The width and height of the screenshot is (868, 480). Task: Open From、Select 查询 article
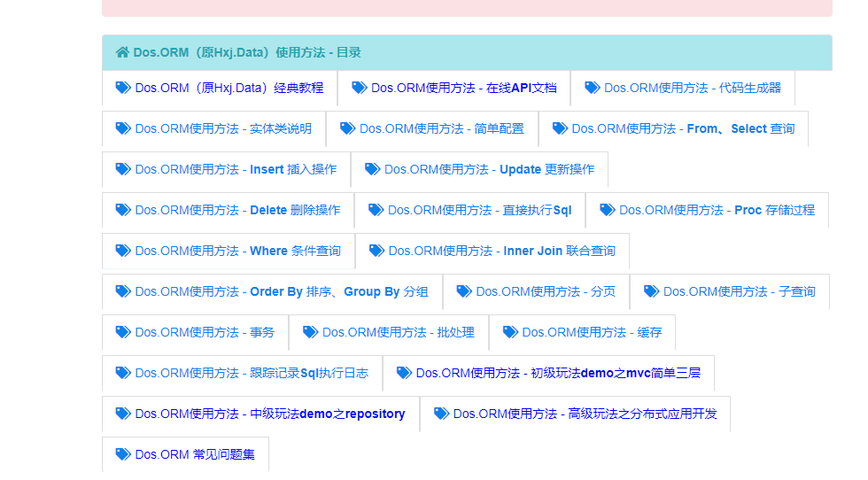click(x=683, y=128)
